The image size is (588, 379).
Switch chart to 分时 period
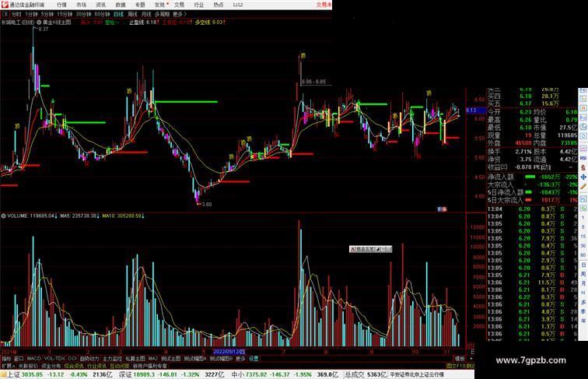(x=16, y=14)
